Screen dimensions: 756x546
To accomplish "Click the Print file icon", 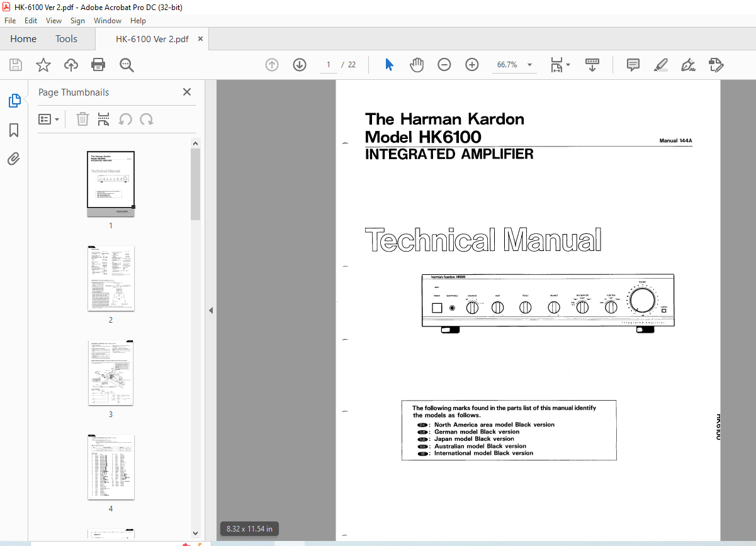I will point(98,65).
